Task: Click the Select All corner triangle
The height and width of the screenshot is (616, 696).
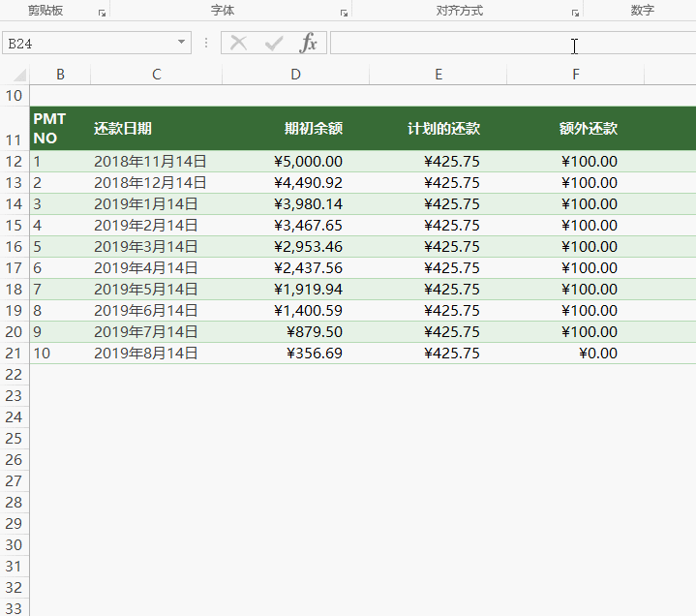Action: pyautogui.click(x=19, y=76)
